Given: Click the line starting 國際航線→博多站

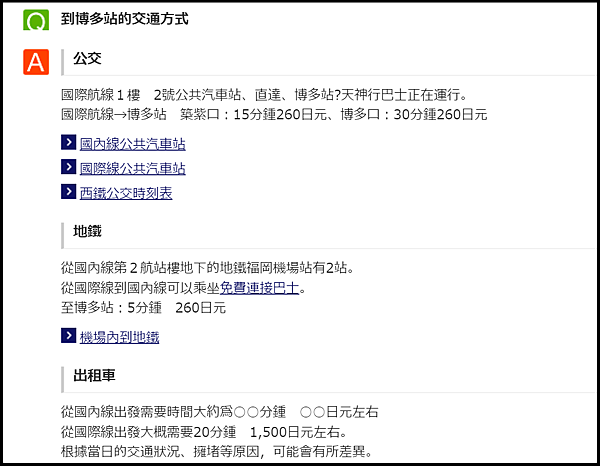Looking at the screenshot, I should 274,114.
